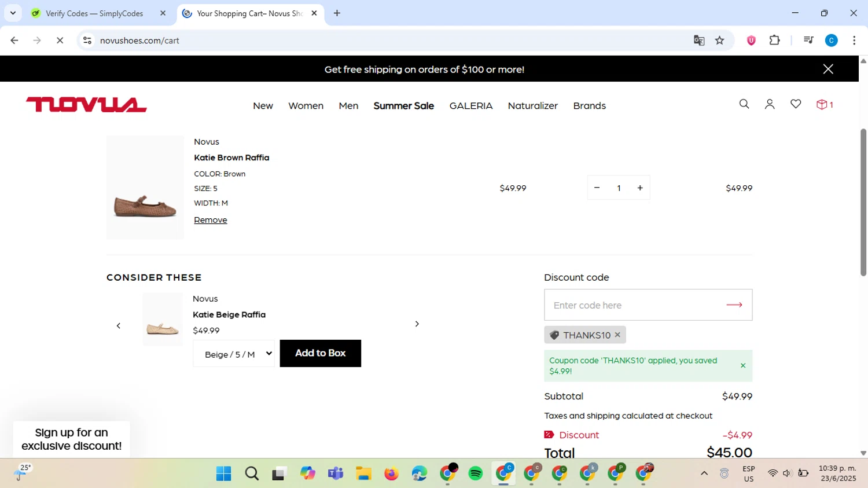Open the taskbar clock showing 10:39 p. m.
Viewport: 868px width, 488px height.
click(837, 474)
